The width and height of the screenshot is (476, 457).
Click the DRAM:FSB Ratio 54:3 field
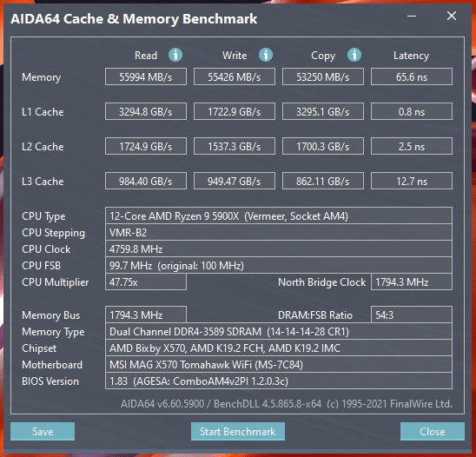click(x=412, y=315)
